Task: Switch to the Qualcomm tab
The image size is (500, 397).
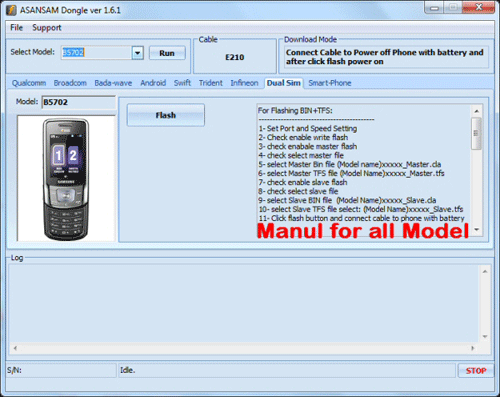Action: [x=29, y=83]
